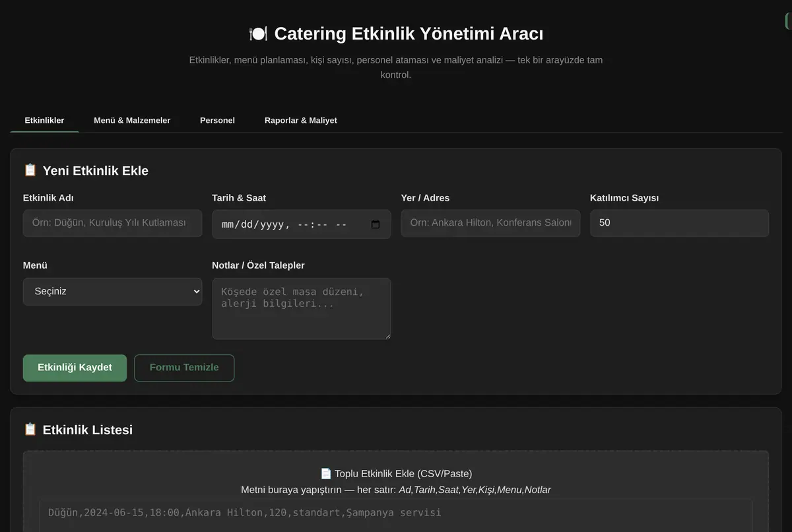
Task: Click the document icon beside Toplu Etkinlik Ekle
Action: [x=326, y=474]
